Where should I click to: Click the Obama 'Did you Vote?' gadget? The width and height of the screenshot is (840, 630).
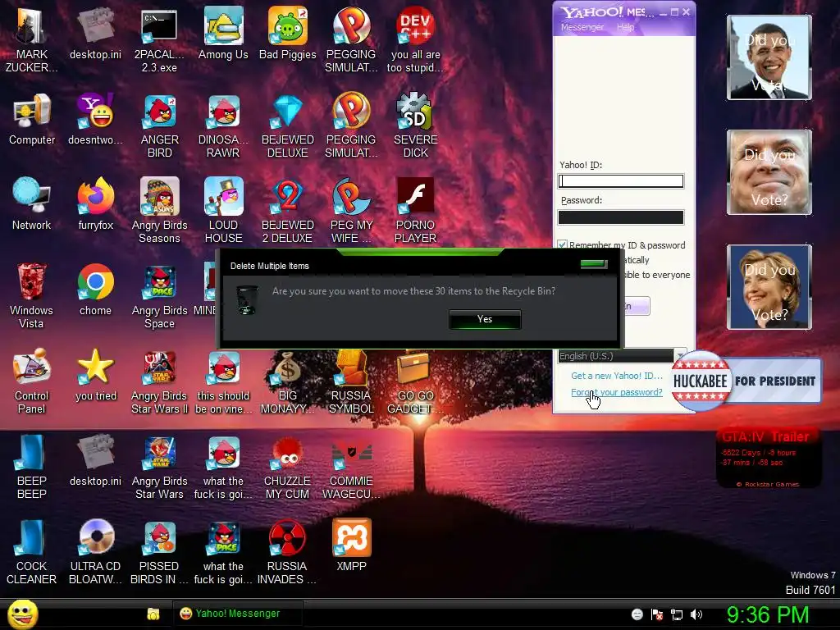click(769, 57)
